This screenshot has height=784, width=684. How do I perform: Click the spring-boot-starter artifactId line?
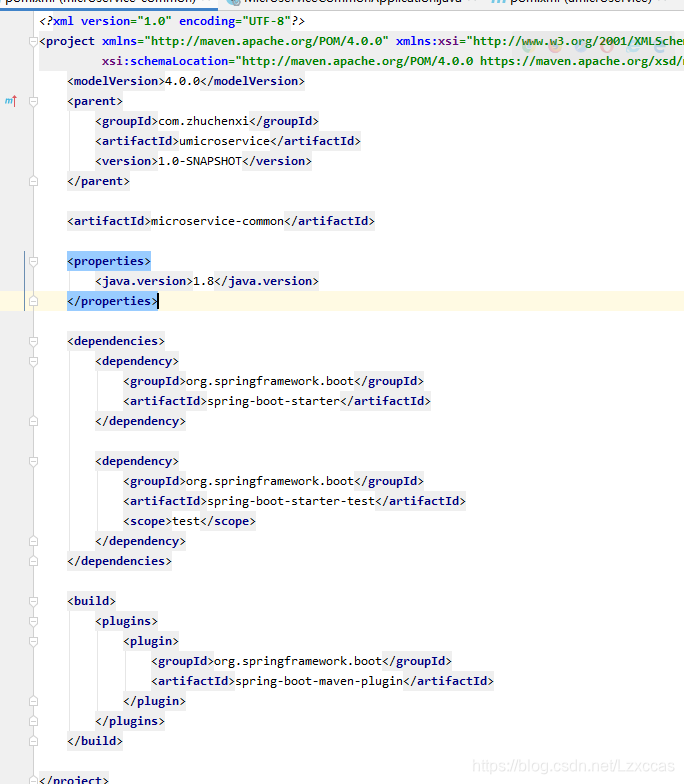click(x=276, y=401)
